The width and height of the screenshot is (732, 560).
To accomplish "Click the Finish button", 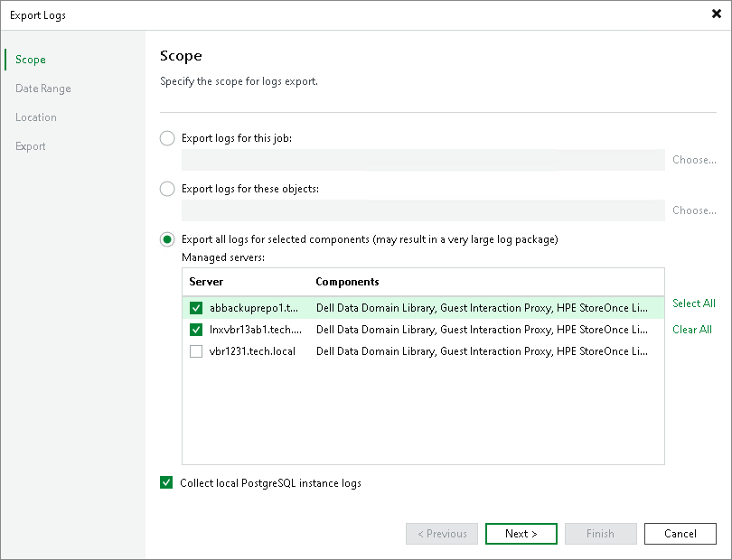I will pos(601,534).
